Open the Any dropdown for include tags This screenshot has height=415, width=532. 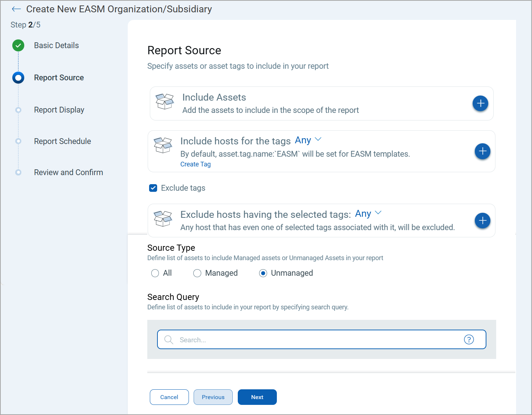pos(308,140)
